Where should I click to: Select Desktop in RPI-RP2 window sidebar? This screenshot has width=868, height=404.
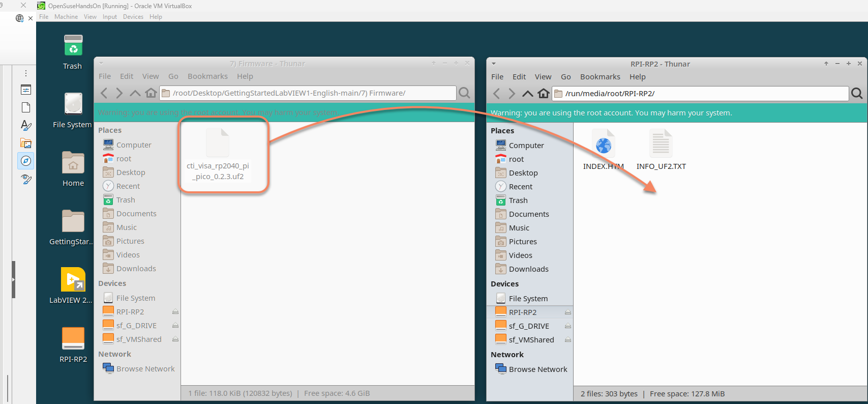(529, 173)
